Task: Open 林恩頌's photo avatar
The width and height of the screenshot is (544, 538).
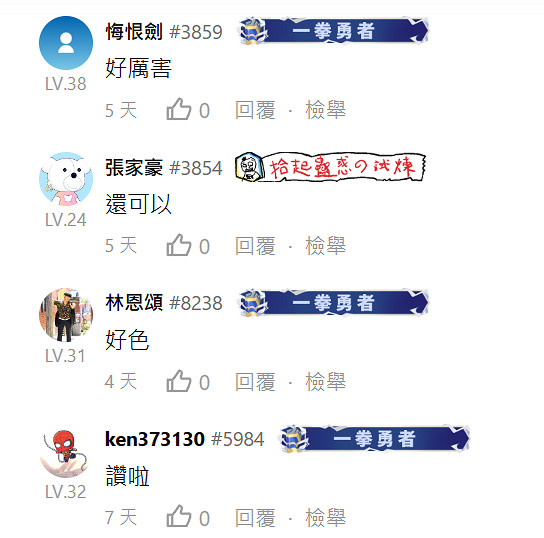Action: coord(66,315)
